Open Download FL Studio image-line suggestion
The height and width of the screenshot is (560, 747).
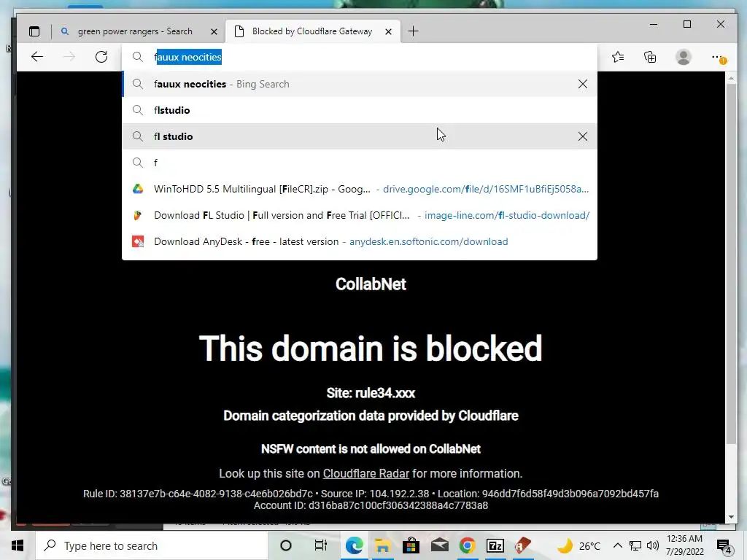coord(360,215)
